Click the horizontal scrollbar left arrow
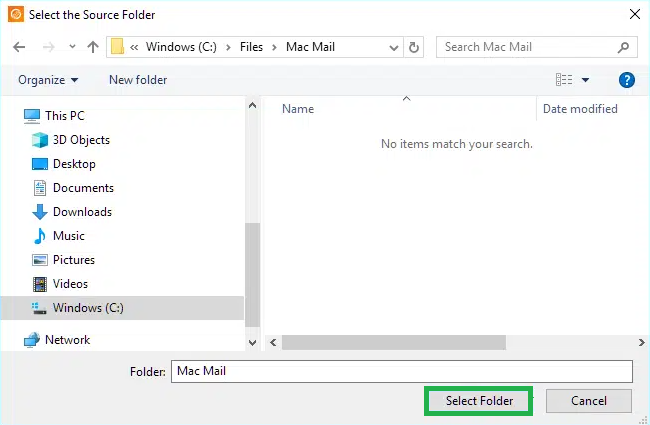650x425 pixels. click(273, 342)
